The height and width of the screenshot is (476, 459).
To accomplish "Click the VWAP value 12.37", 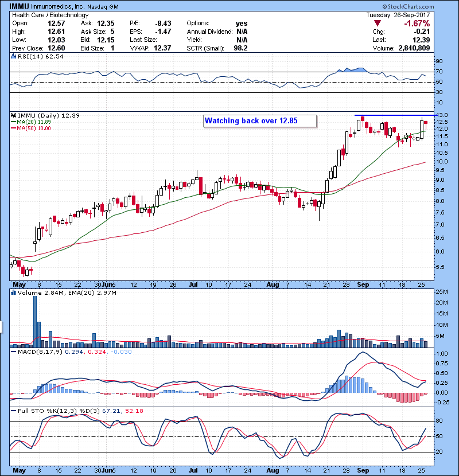I will pyautogui.click(x=162, y=48).
